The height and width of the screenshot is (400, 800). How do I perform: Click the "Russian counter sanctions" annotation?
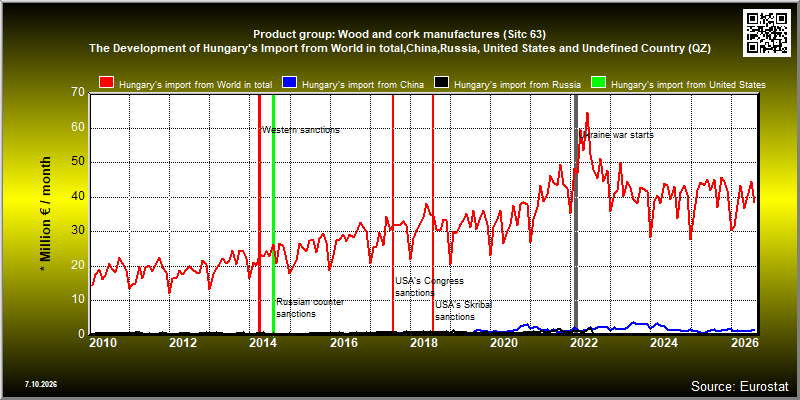[310, 308]
